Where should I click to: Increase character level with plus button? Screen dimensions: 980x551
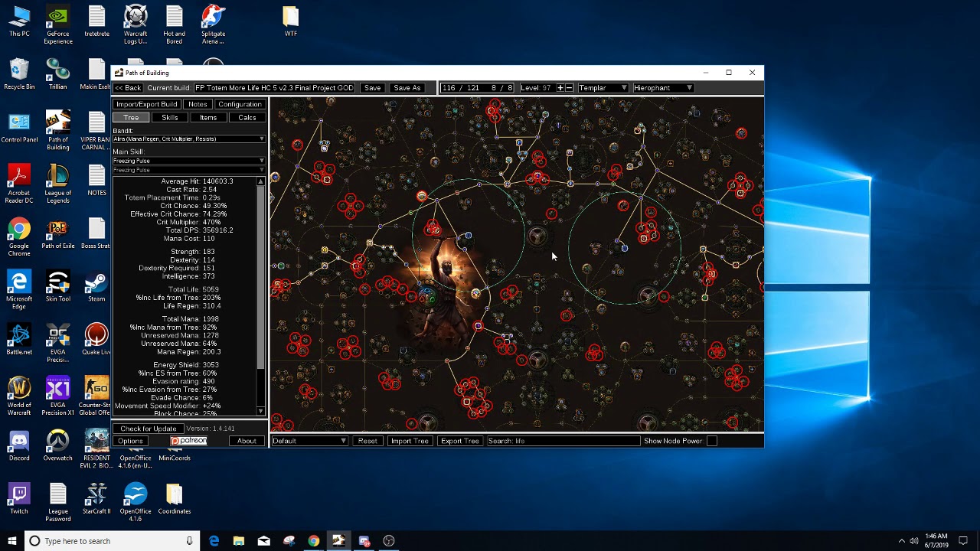[560, 88]
